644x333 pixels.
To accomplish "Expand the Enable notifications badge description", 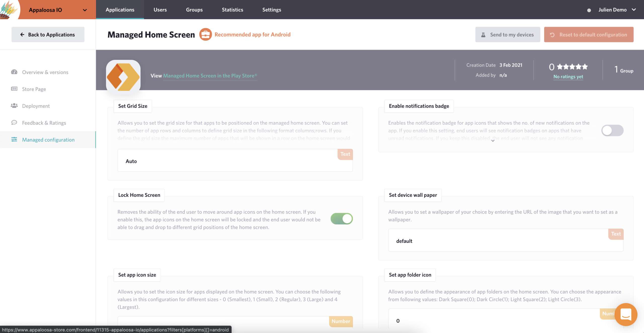I will (493, 141).
